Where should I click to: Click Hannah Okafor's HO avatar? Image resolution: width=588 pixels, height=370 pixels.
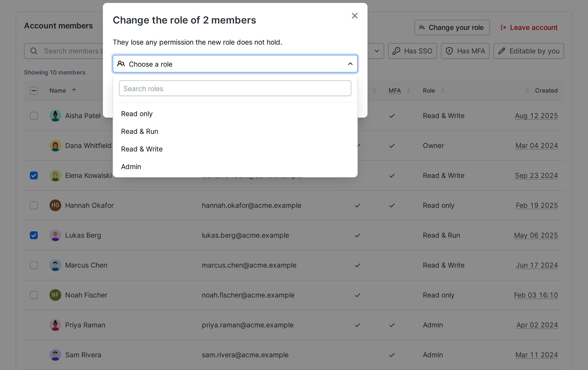pos(55,205)
